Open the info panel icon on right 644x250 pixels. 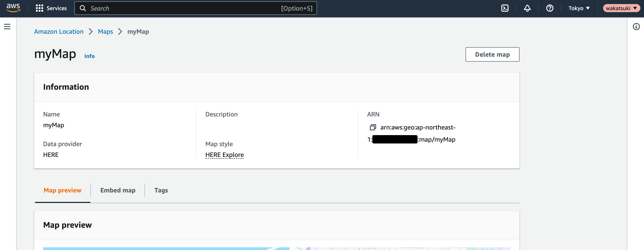pos(636,27)
